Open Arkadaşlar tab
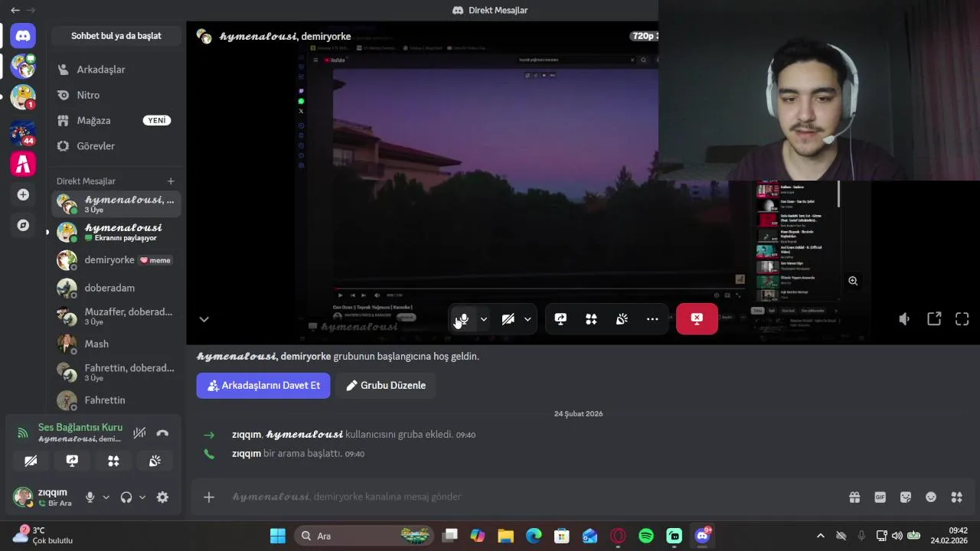The image size is (980, 551). click(116, 70)
